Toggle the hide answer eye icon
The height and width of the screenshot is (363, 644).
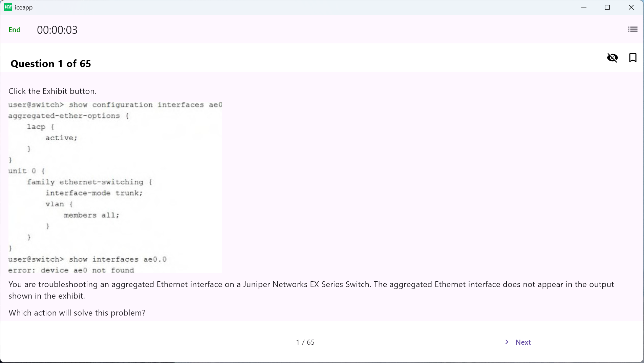tap(612, 58)
